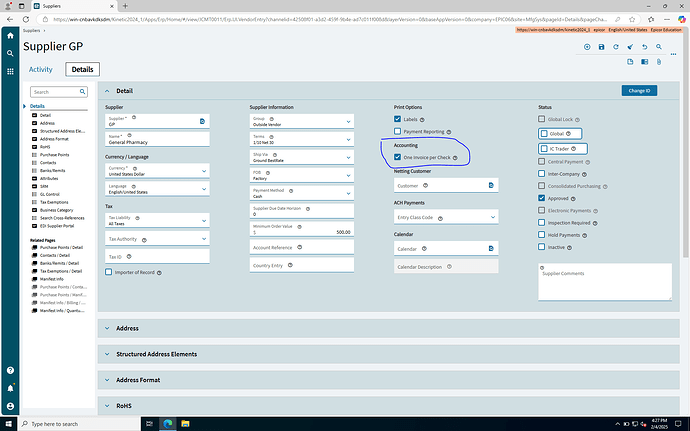Open Banks/Remits in navigation tree
690x431 pixels.
[52, 170]
